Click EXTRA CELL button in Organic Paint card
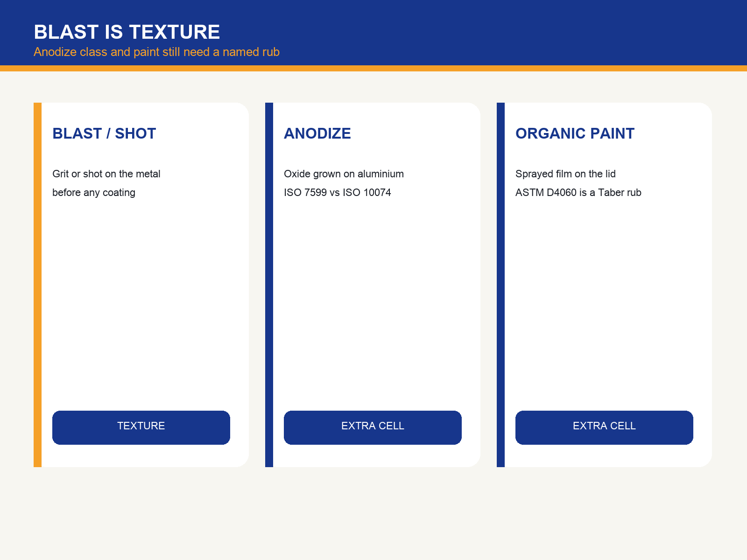The height and width of the screenshot is (560, 747). point(604,427)
